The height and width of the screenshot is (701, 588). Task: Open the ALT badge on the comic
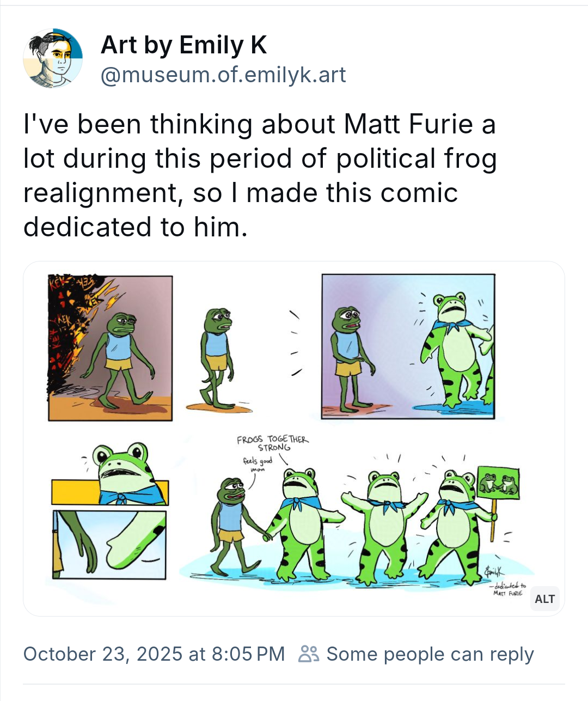coord(544,599)
